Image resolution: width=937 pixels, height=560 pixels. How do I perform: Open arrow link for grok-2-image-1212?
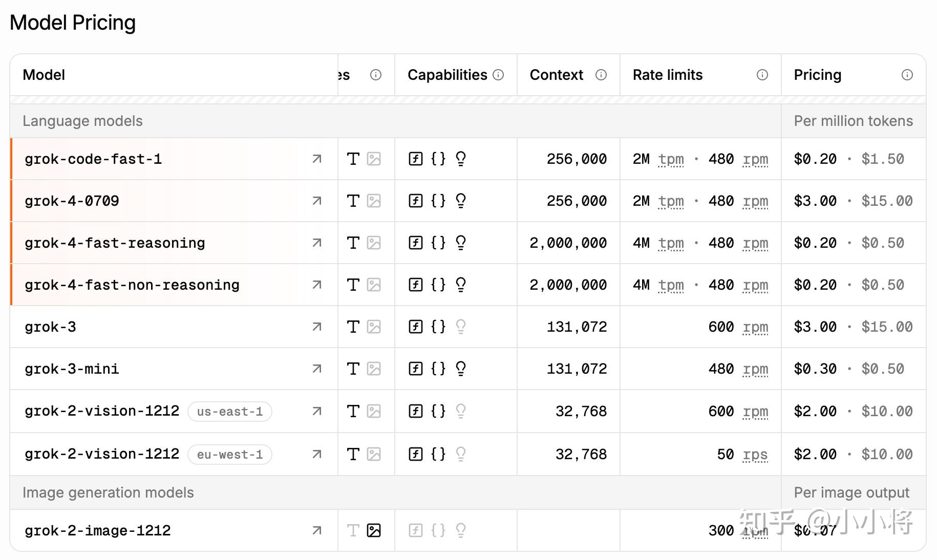(317, 531)
